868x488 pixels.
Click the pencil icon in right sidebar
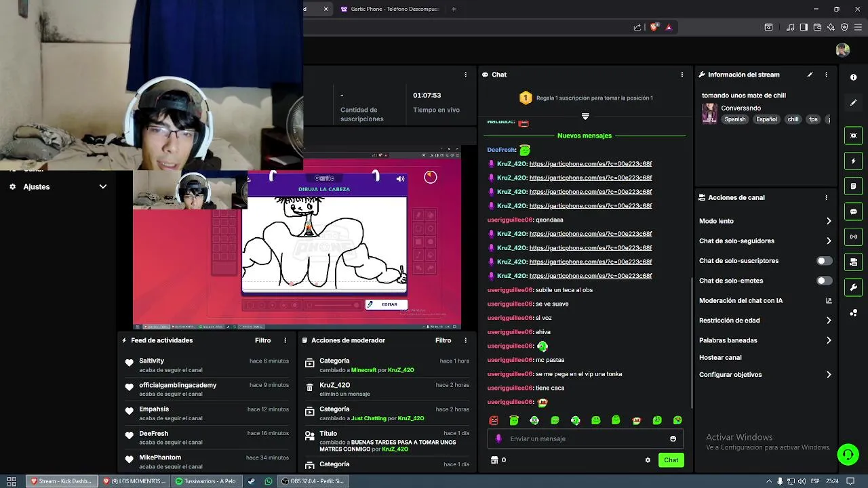[x=854, y=102]
